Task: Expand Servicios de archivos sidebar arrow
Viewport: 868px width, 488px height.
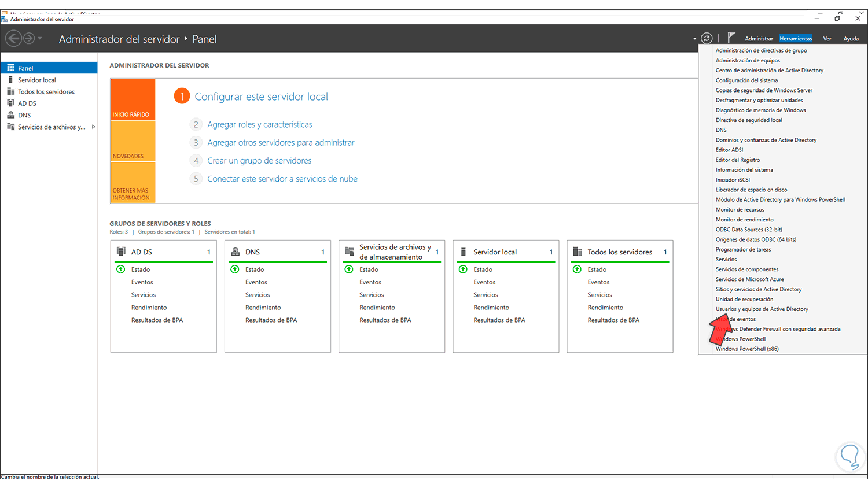Action: [93, 127]
